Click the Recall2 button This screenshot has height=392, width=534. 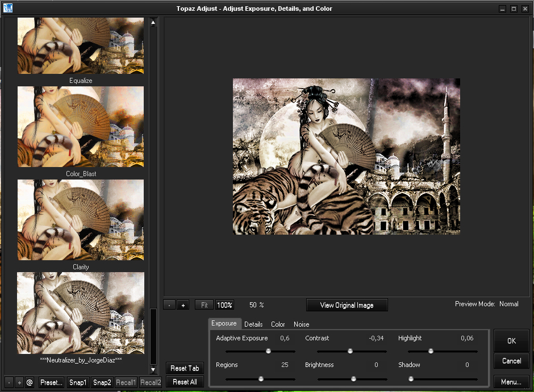[x=151, y=382]
